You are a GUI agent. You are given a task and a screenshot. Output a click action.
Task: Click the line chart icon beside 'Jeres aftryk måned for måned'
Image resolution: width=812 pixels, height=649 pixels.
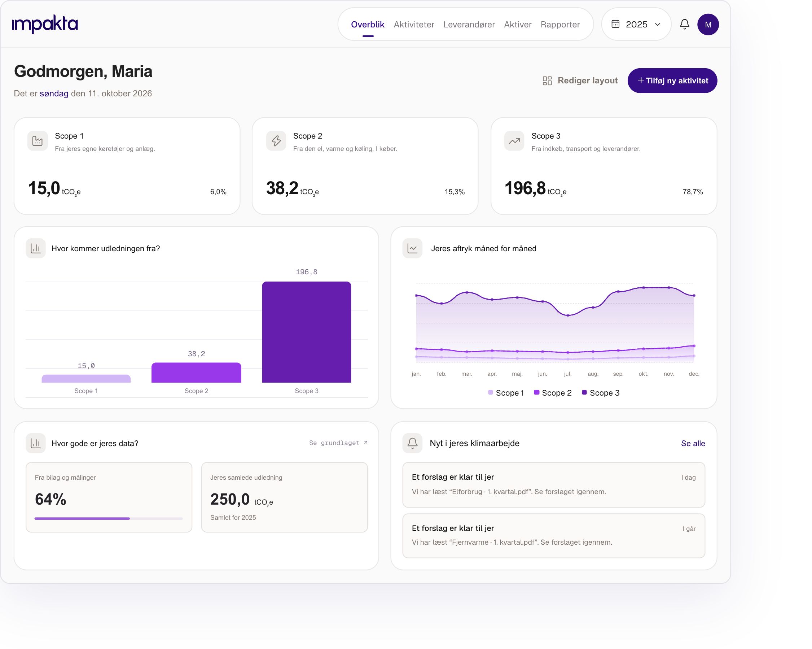click(x=412, y=248)
